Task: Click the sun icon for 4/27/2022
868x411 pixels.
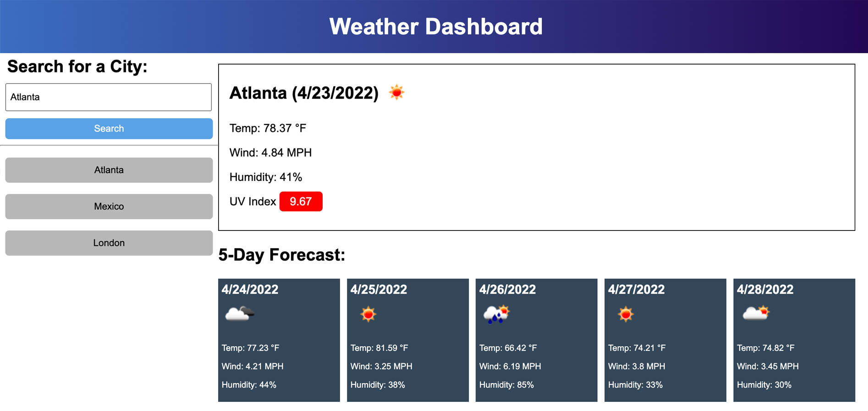Action: pyautogui.click(x=625, y=314)
